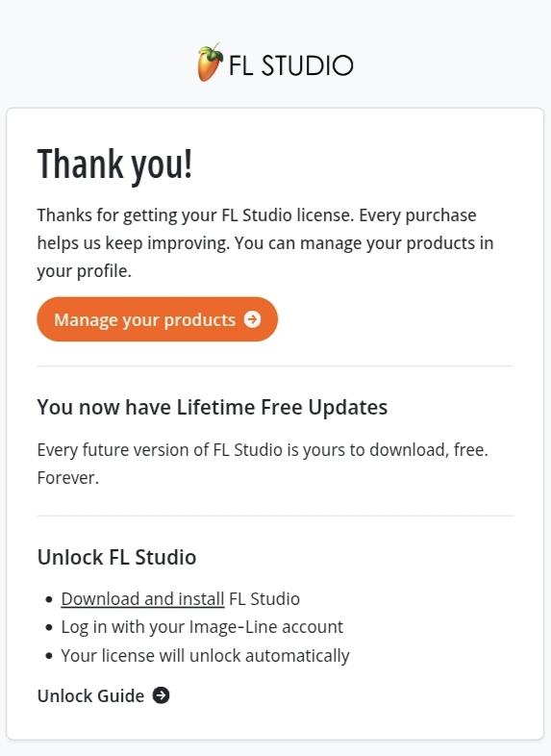Click bullet dot before Download and install
The height and width of the screenshot is (756, 551).
[x=49, y=599]
